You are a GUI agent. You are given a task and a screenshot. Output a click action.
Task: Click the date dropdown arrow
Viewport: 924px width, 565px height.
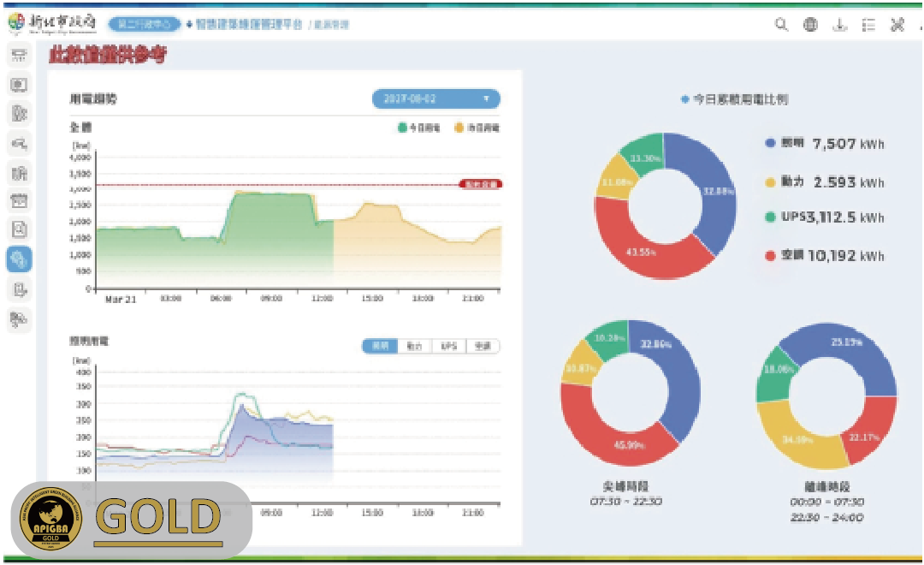486,99
